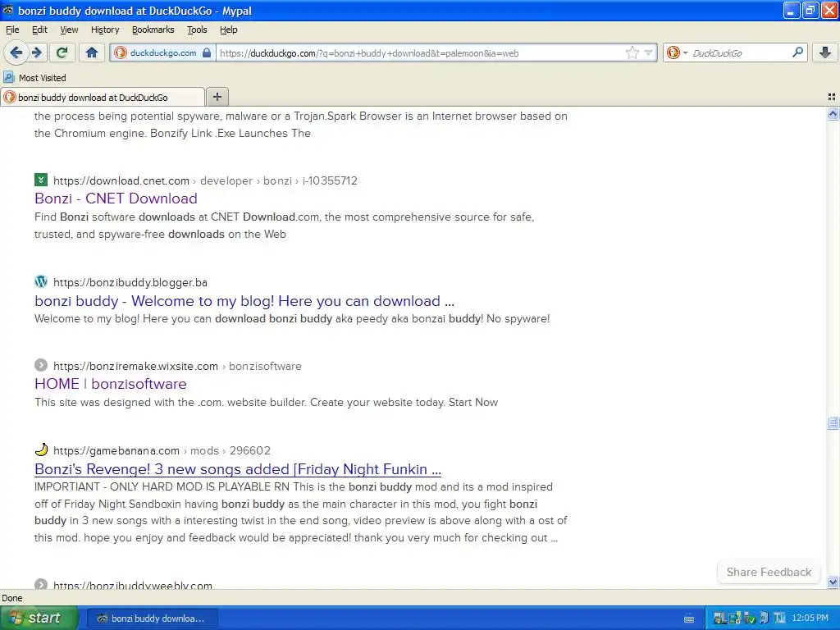Open the Windows start button
Image resolution: width=840 pixels, height=630 pixels.
pyautogui.click(x=39, y=618)
